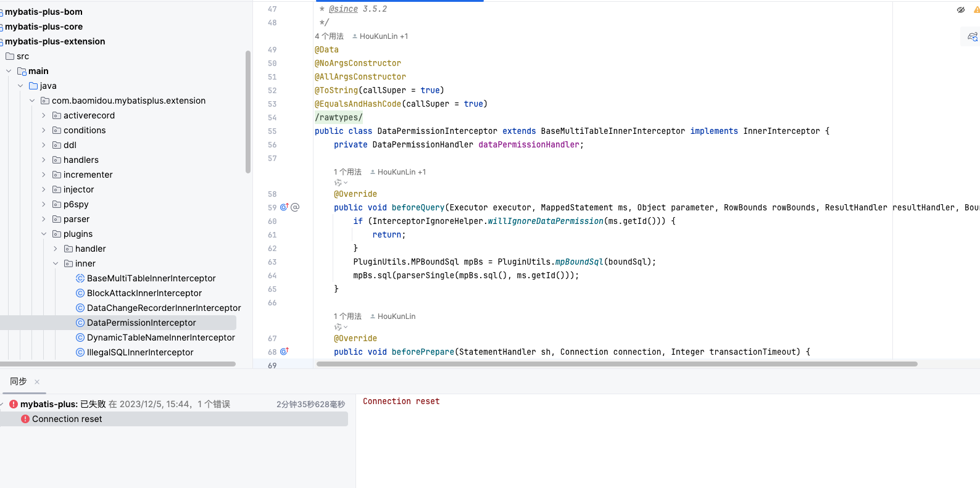Viewport: 980px width, 488px height.
Task: Toggle the reader mode eye icon in editor
Action: click(961, 10)
